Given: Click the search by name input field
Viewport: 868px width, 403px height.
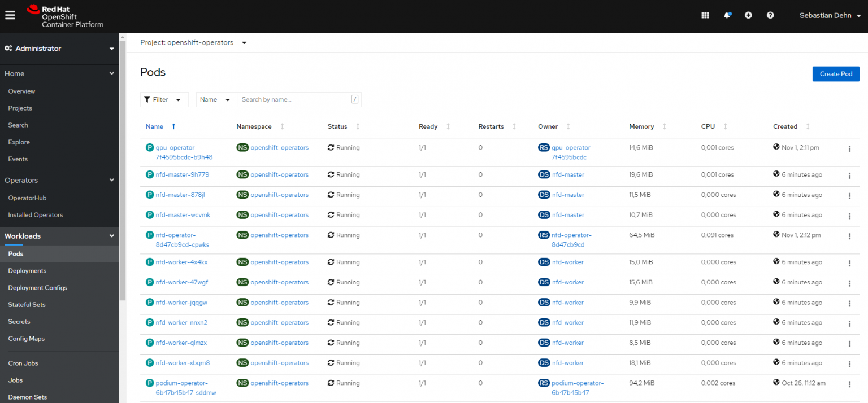Looking at the screenshot, I should pos(294,99).
